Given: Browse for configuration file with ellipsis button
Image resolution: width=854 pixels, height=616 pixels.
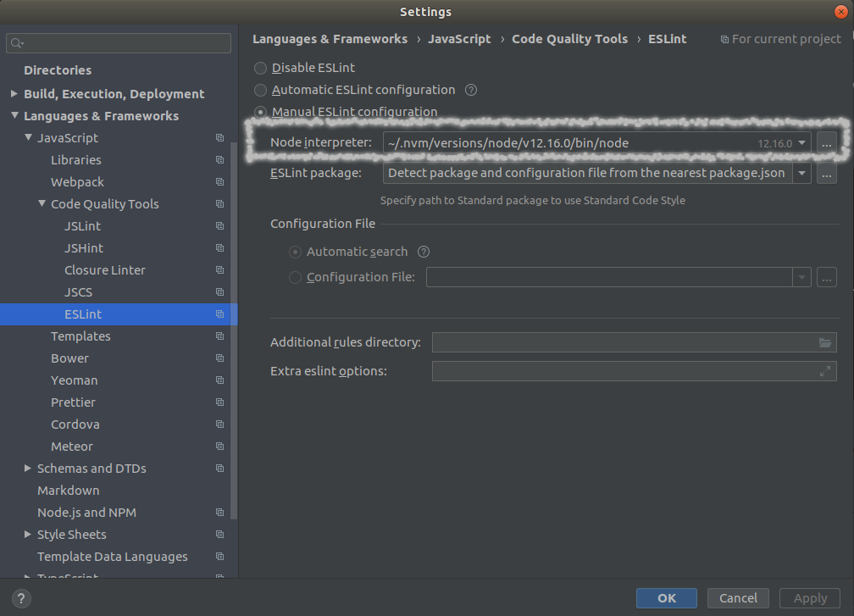Looking at the screenshot, I should coord(826,277).
